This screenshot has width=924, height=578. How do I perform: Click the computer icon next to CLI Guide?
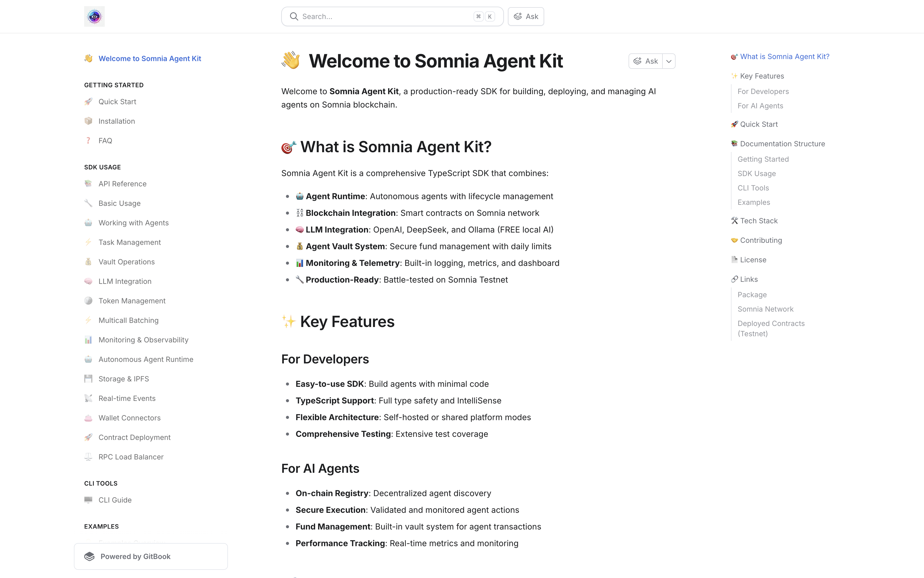(x=88, y=500)
